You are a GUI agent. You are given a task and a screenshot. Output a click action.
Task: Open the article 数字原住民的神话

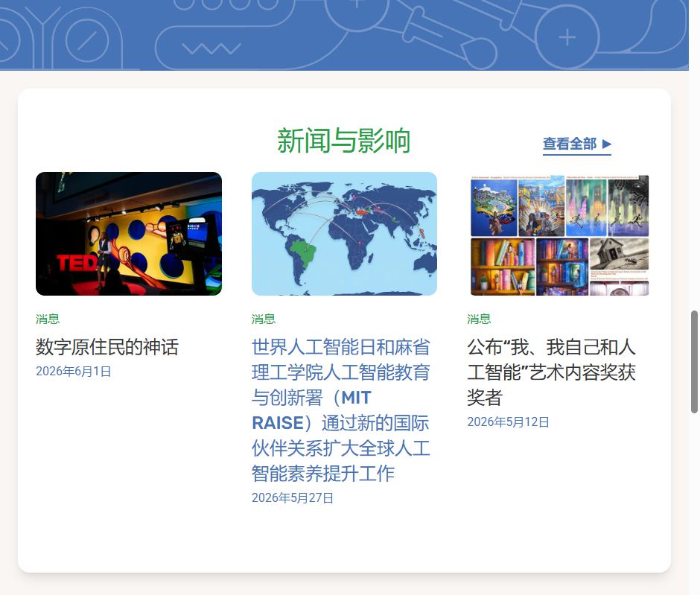click(107, 347)
